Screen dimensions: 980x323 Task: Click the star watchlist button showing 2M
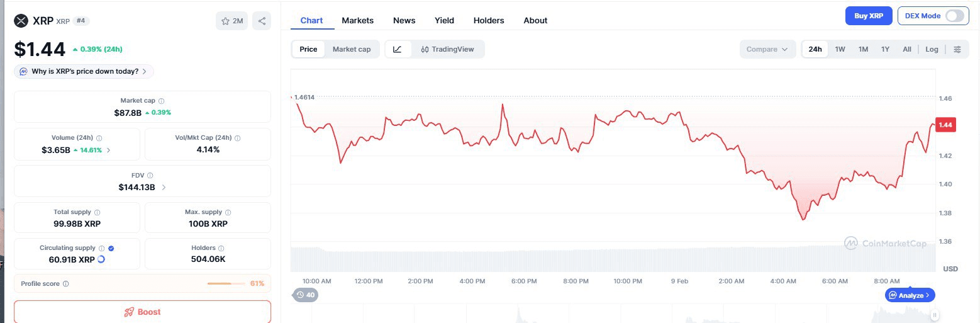[232, 21]
